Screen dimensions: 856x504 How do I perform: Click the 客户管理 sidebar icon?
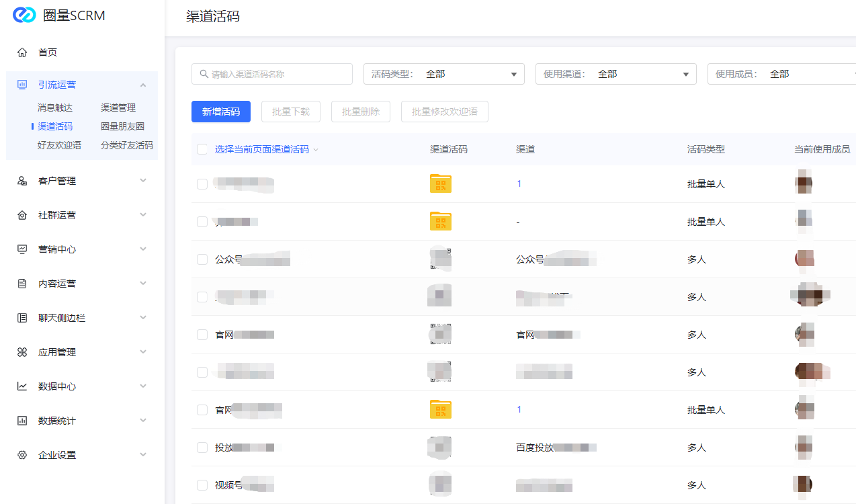[x=22, y=181]
